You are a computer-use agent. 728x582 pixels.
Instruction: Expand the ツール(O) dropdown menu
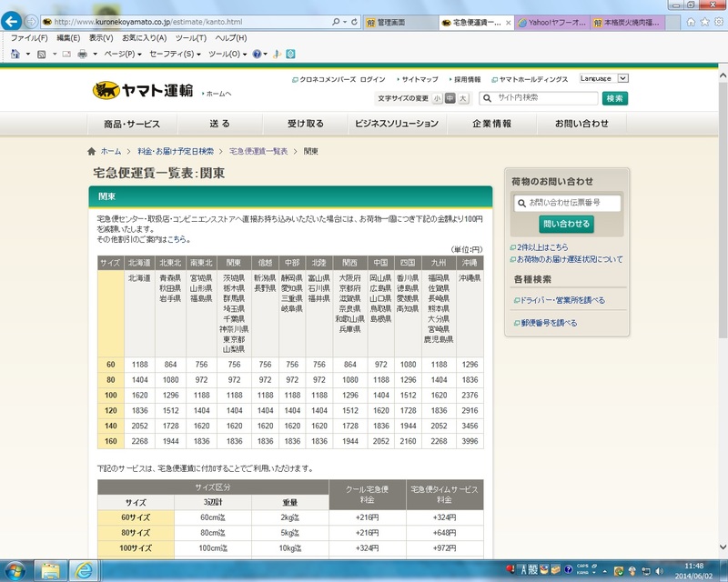pos(227,55)
